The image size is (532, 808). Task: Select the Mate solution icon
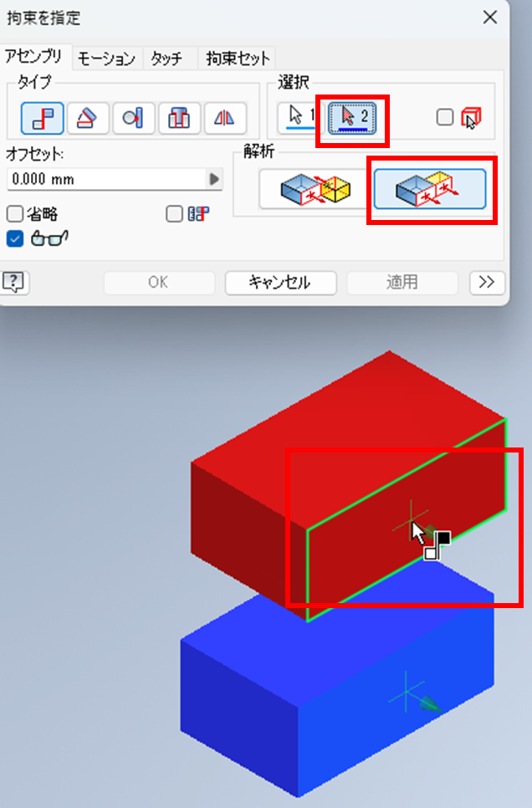point(314,189)
